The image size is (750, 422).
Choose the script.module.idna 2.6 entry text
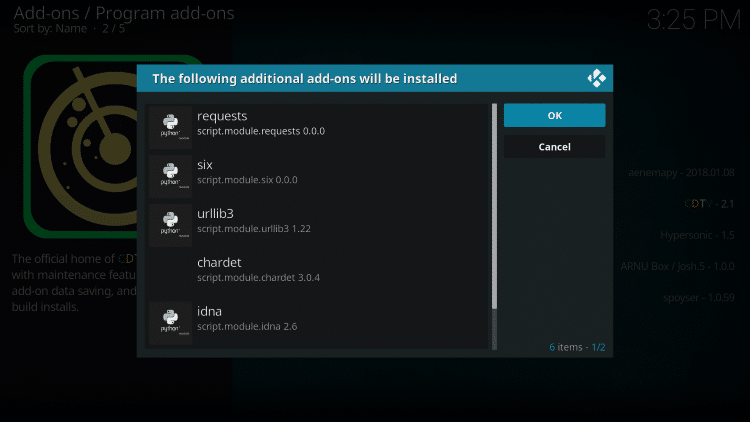pyautogui.click(x=247, y=326)
